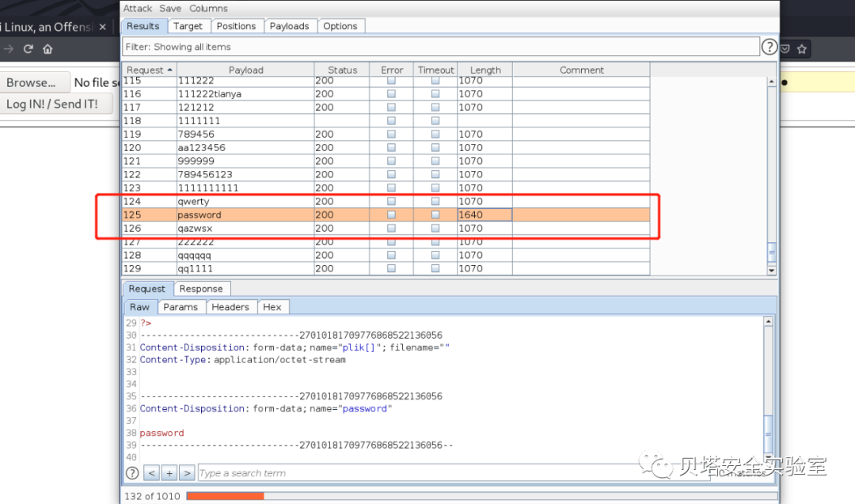Select the 111222tianya payload row

(x=386, y=93)
